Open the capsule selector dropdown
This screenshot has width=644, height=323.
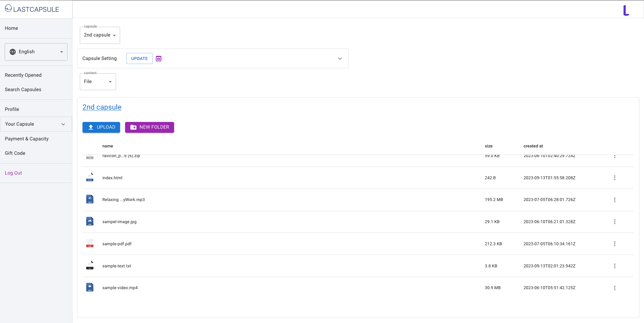point(100,35)
